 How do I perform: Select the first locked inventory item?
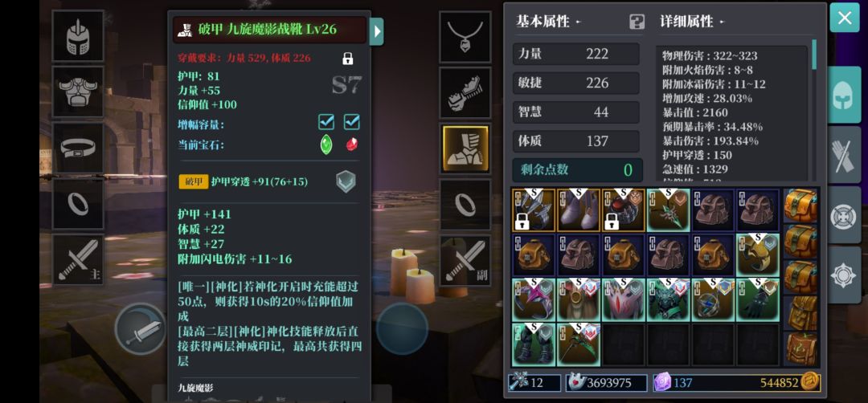click(x=533, y=210)
